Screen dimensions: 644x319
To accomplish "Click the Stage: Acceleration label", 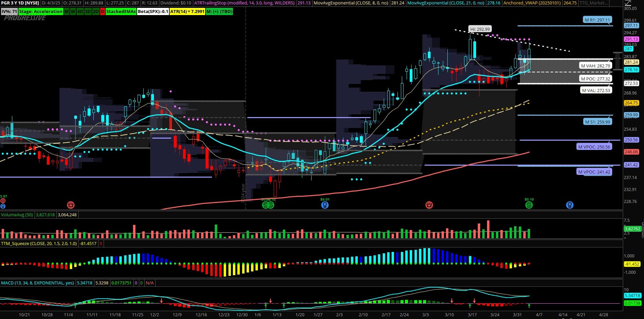I will [x=41, y=11].
